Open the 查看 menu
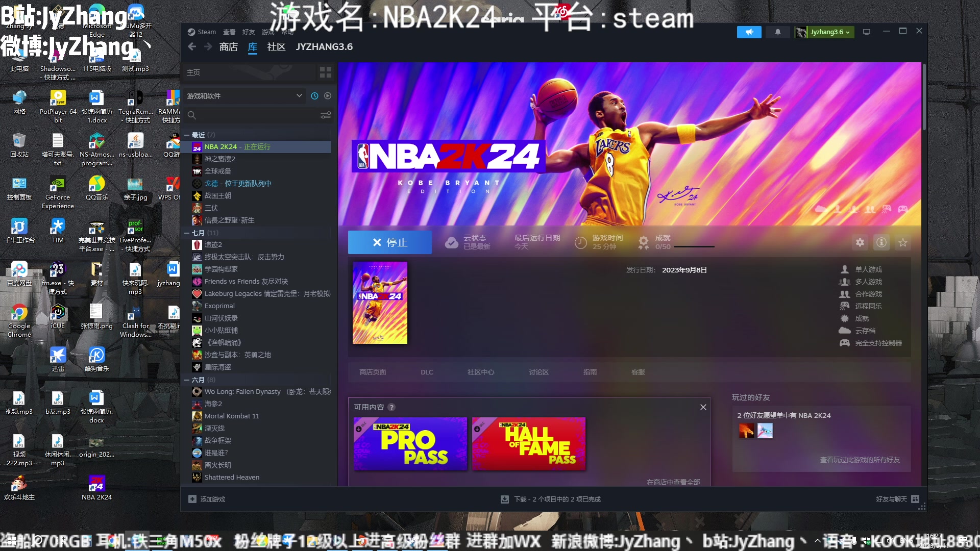980x551 pixels. coord(229,32)
